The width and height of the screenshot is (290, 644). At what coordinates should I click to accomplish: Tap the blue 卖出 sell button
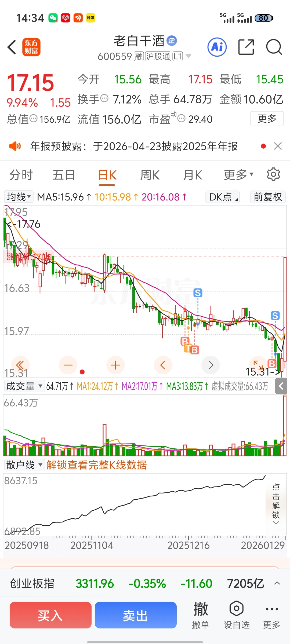pos(136,615)
